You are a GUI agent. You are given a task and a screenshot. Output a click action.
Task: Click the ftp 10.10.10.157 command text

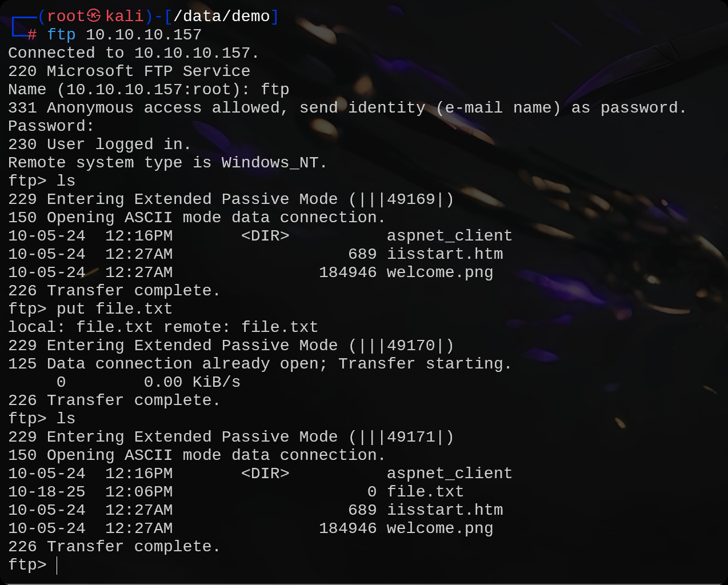pos(124,35)
